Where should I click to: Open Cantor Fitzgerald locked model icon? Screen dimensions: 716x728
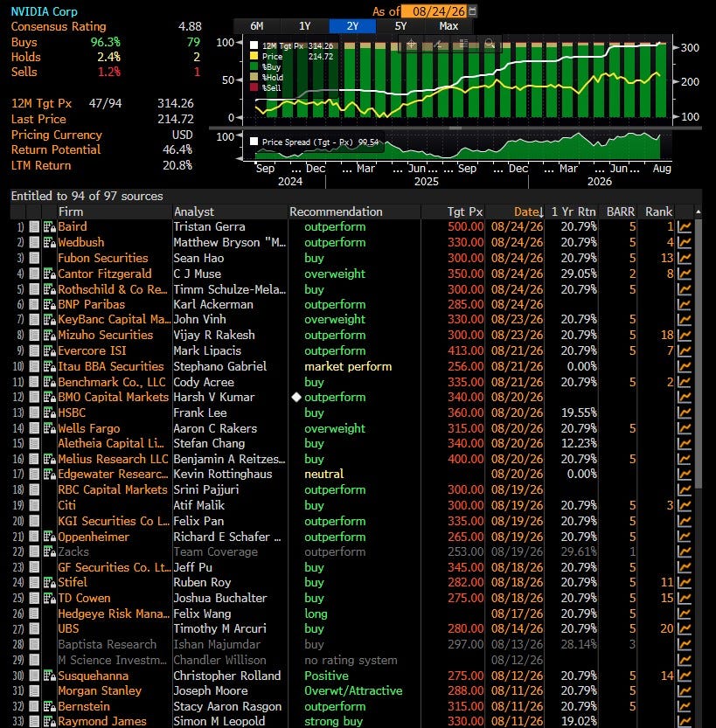[49, 274]
